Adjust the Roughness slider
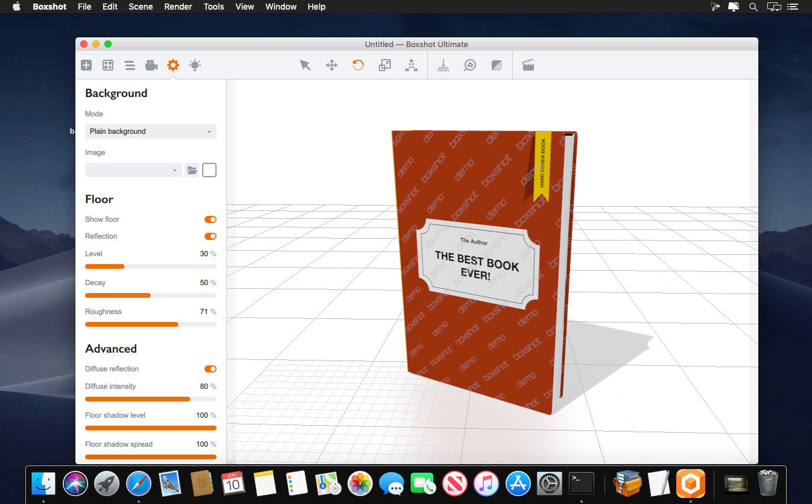 click(x=151, y=324)
